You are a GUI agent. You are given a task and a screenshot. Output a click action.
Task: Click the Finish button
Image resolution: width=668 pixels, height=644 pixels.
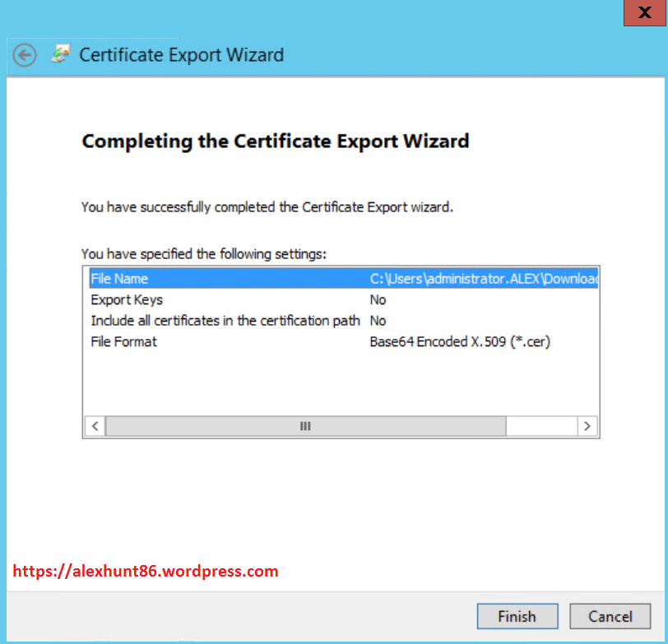tap(517, 616)
